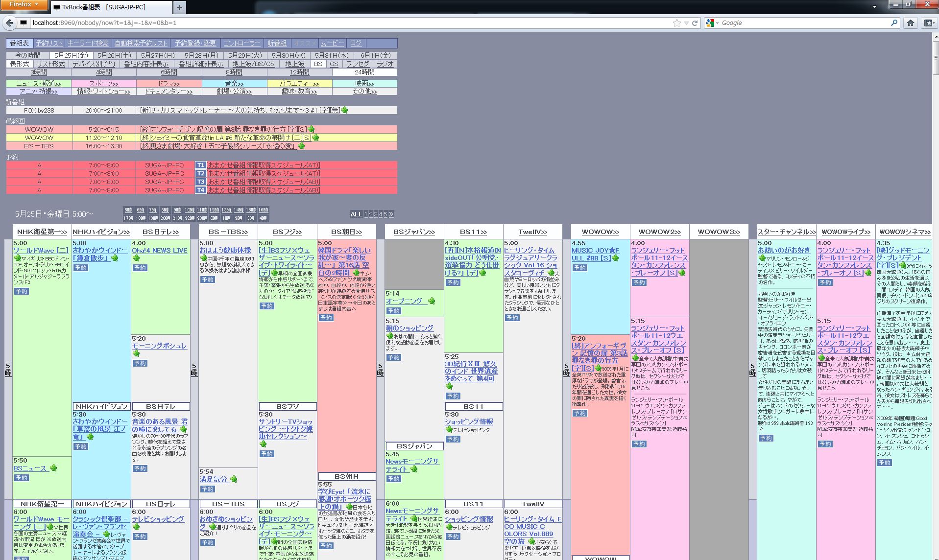
Task: Click clover icon next to BSニュース
Action: [x=53, y=468]
